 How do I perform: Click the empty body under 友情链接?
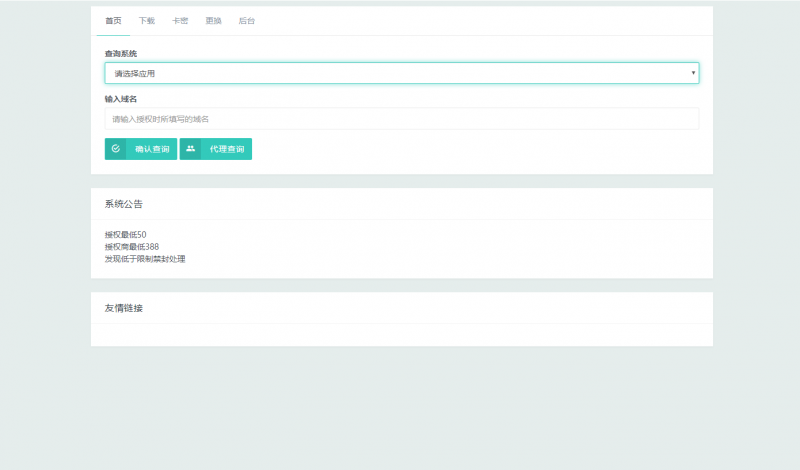(x=400, y=334)
